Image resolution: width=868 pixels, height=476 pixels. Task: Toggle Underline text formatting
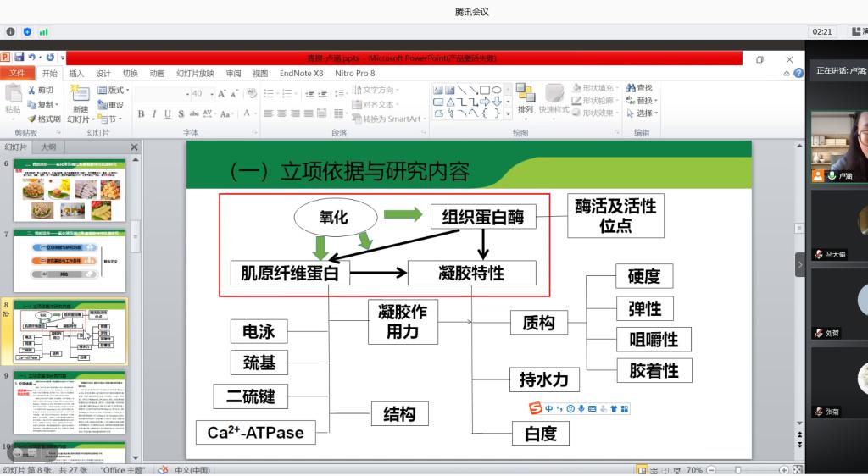[168, 114]
